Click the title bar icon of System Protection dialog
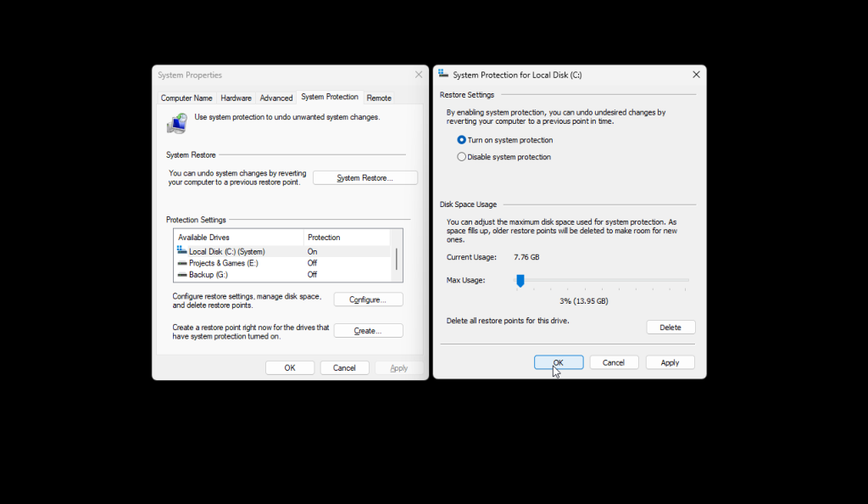The image size is (868, 504). [443, 75]
